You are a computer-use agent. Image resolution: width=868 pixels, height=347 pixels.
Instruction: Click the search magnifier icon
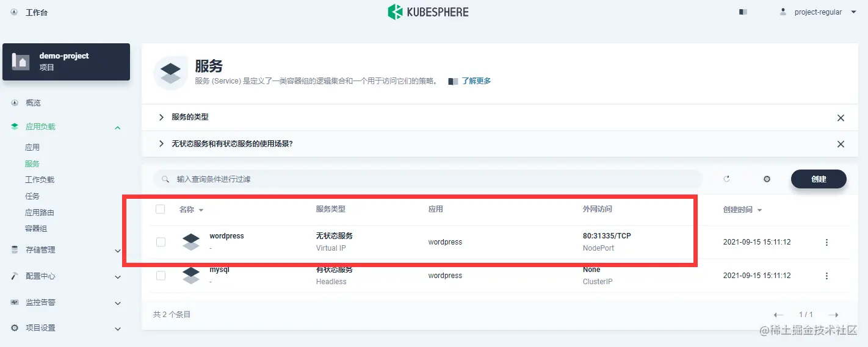165,179
